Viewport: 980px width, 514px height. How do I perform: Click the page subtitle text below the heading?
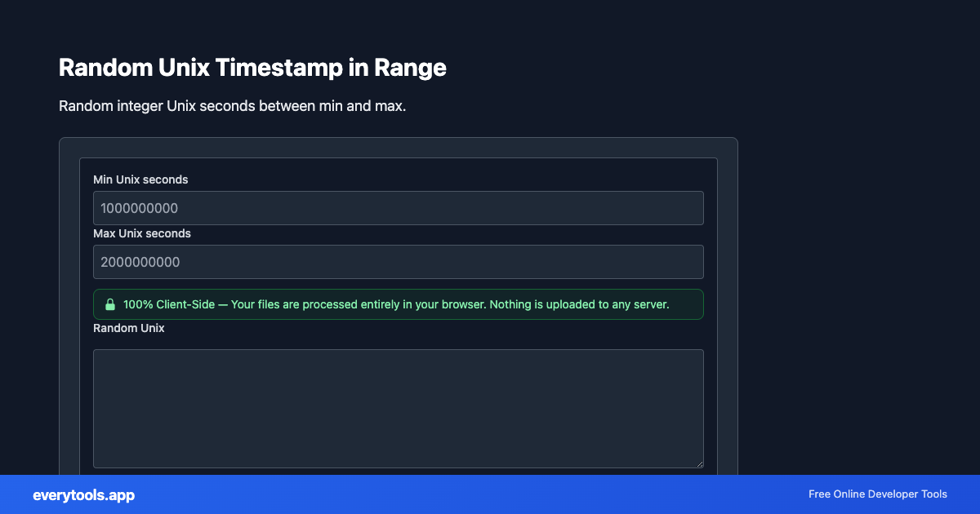click(232, 106)
